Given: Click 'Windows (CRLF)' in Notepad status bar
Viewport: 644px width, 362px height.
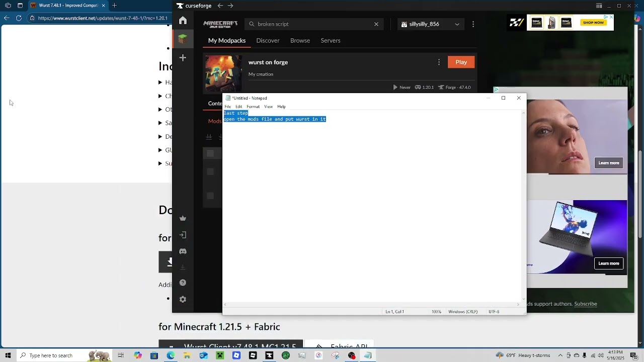Looking at the screenshot, I should point(463,312).
